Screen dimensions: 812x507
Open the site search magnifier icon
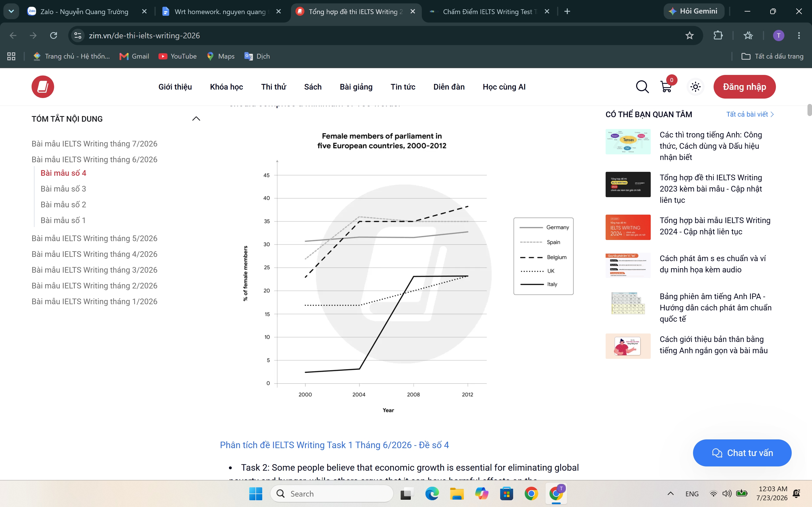point(642,87)
